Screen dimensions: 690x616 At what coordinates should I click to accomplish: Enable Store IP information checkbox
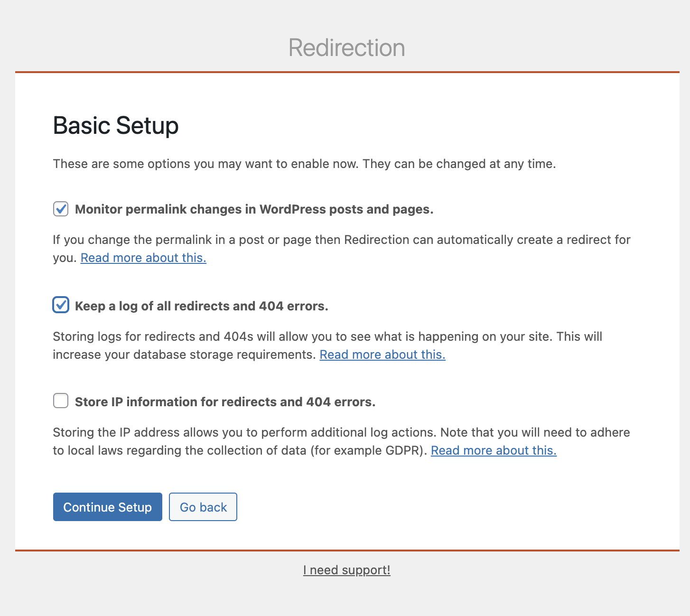(61, 401)
